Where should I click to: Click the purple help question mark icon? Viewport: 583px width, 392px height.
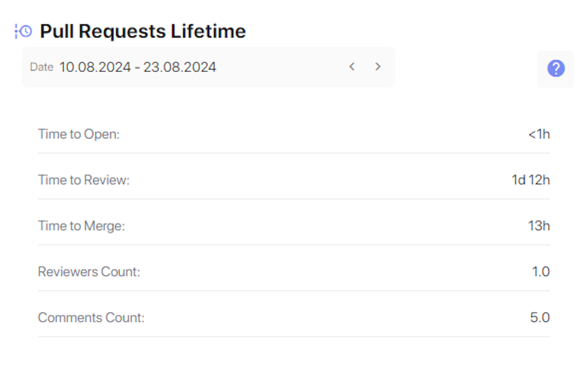(556, 69)
